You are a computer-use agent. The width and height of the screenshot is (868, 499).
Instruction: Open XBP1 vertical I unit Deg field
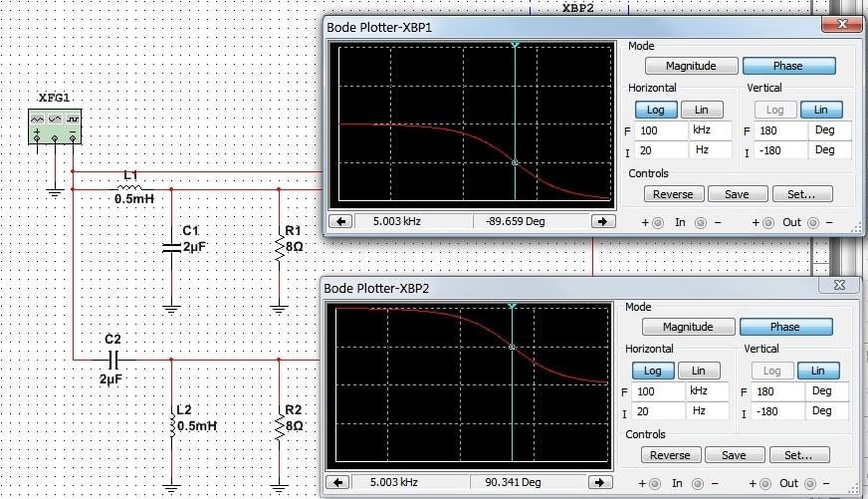[x=829, y=150]
